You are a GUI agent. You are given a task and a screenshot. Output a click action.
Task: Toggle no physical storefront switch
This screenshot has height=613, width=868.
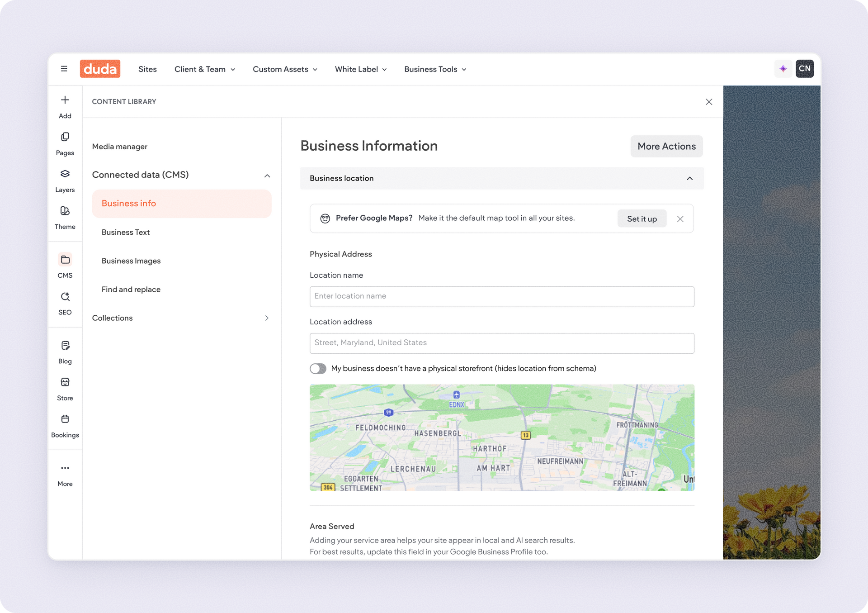coord(318,369)
